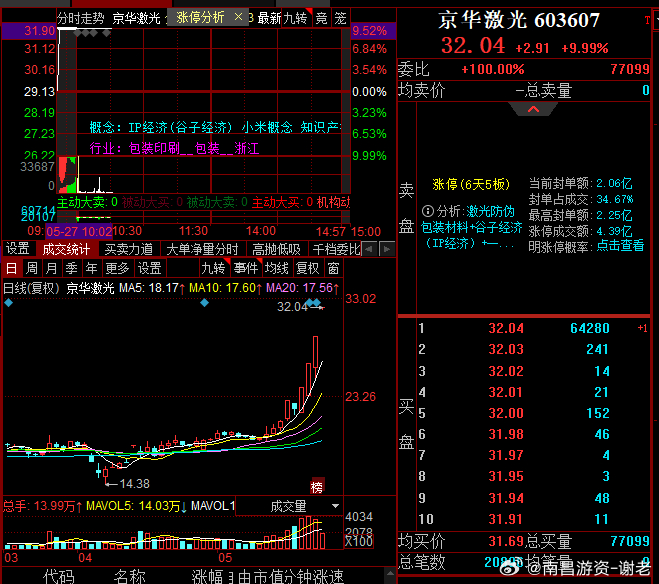
Task: Open 最新九转 tab
Action: coord(281,18)
